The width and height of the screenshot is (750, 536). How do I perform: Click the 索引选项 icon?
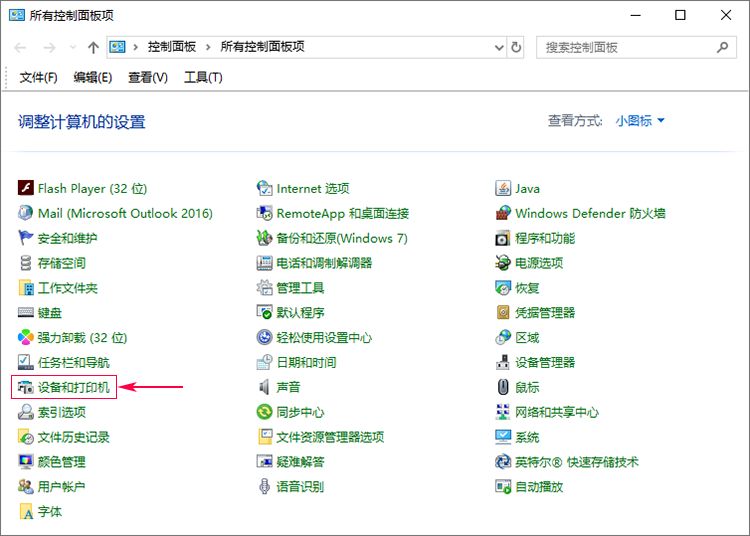point(25,412)
